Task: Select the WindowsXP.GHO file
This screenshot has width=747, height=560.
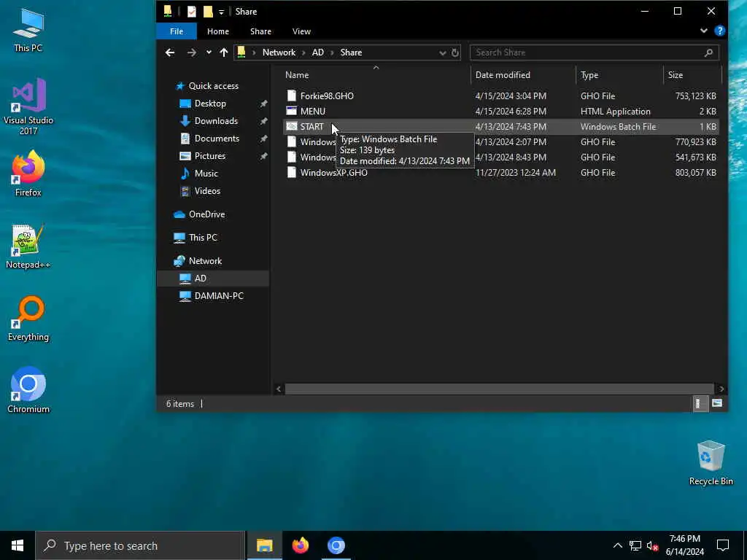Action: [x=333, y=173]
